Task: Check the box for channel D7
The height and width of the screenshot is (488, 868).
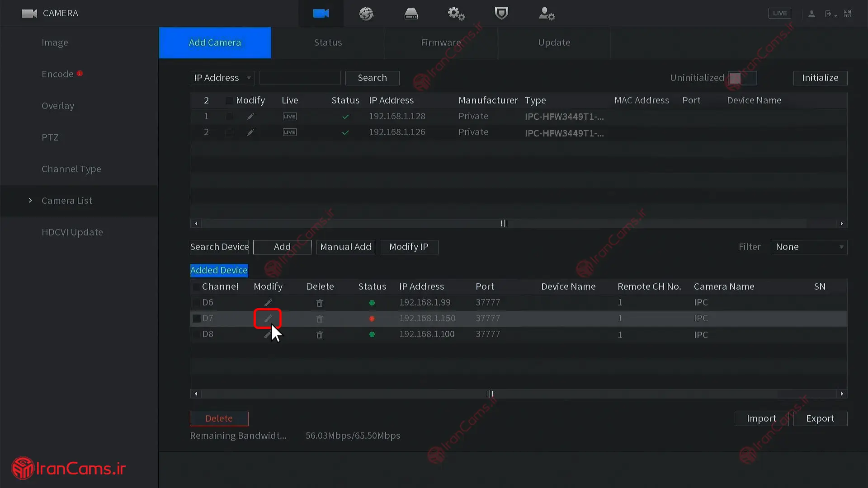Action: point(196,319)
